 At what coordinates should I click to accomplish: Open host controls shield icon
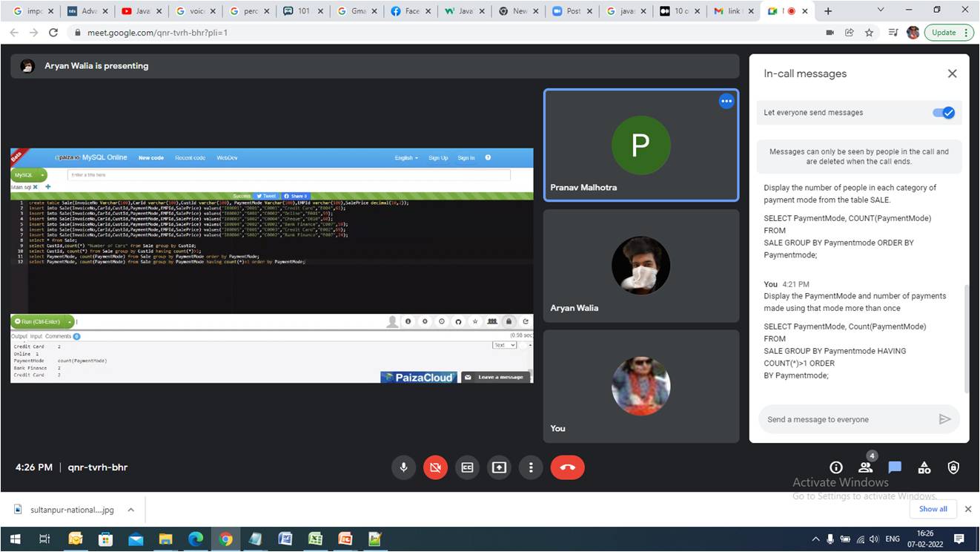953,467
